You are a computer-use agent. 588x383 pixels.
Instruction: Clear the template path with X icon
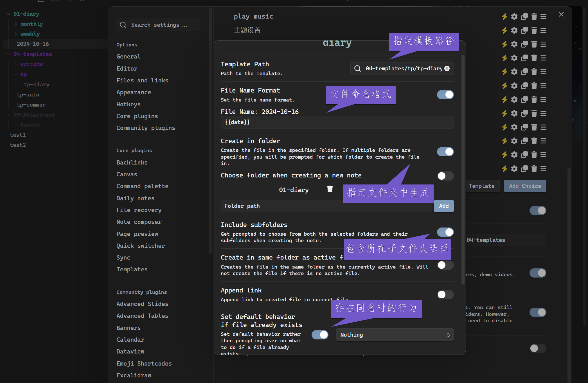(x=447, y=69)
